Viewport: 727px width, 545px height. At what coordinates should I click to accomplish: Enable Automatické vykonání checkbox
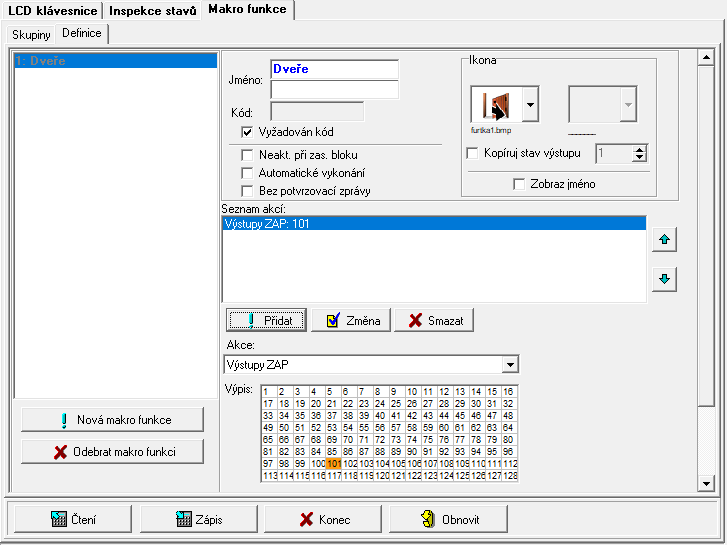click(247, 173)
